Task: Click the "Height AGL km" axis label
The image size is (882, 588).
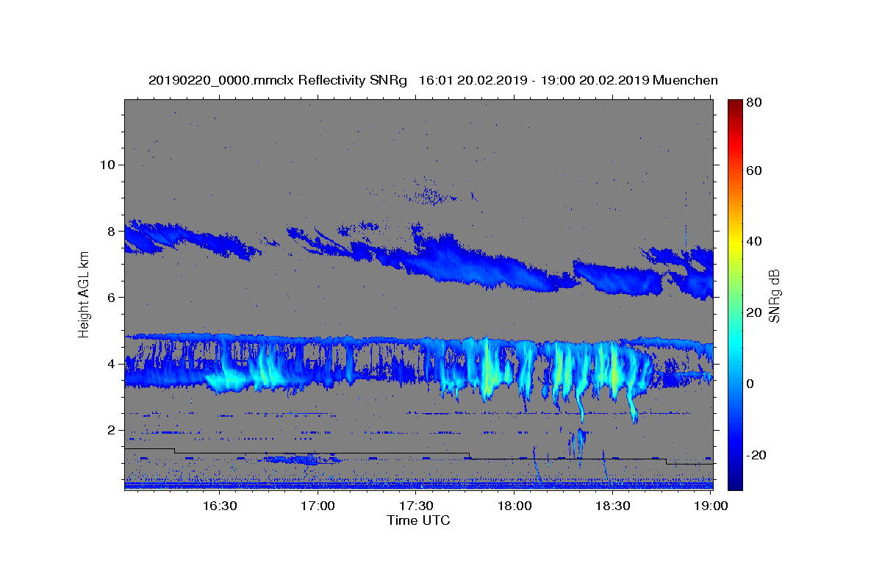Action: click(84, 295)
